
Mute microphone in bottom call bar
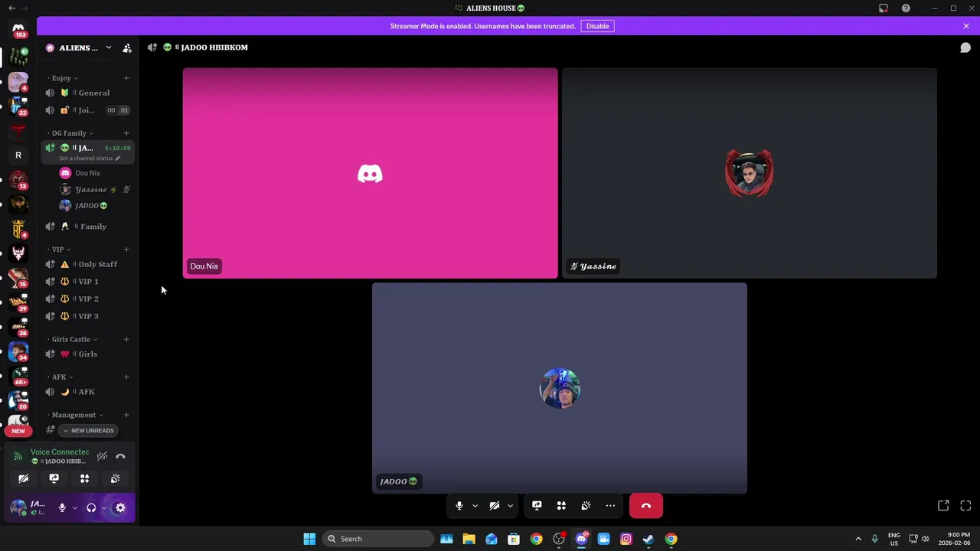[x=459, y=506]
